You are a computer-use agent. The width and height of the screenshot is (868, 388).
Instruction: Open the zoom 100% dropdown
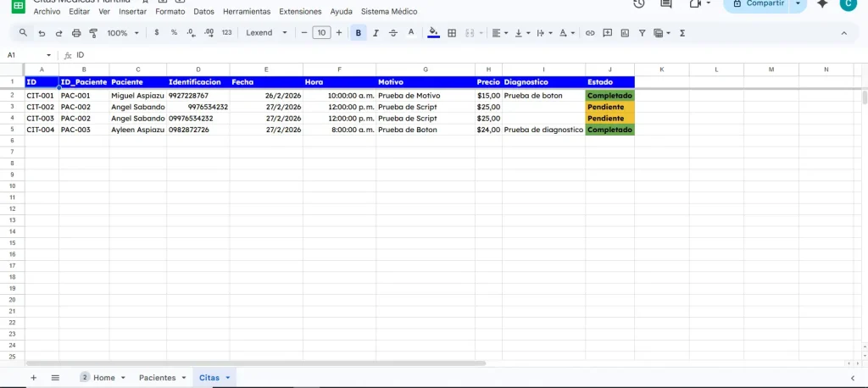point(123,33)
